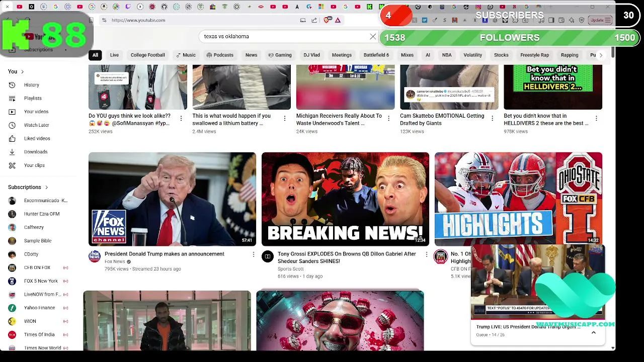Select the Meetings filter chip

tap(342, 55)
